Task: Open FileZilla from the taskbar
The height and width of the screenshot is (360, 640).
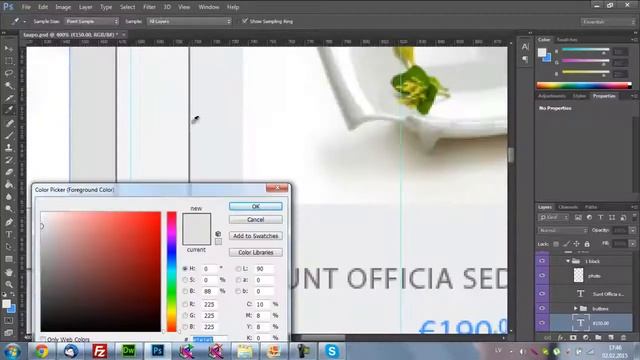Action: point(100,351)
